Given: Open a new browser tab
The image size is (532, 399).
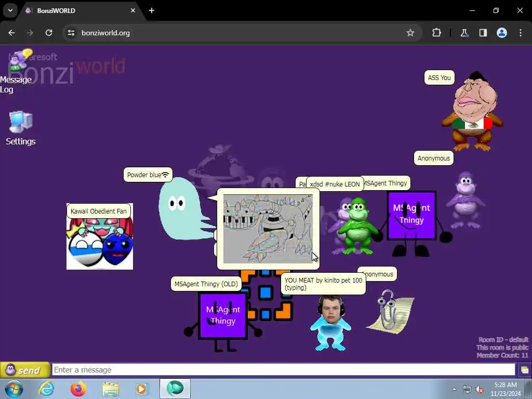Looking at the screenshot, I should coord(152,10).
